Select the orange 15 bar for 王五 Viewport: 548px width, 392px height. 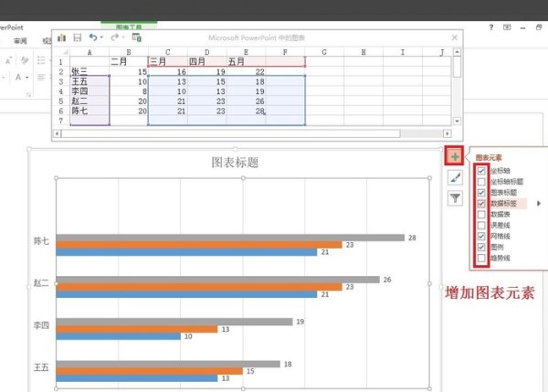(149, 371)
